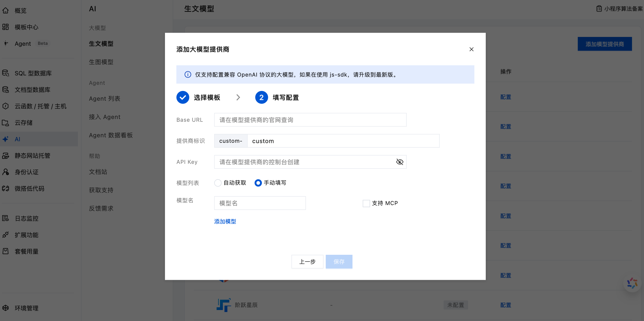Open the 静态网站托管 icon

[x=5, y=156]
